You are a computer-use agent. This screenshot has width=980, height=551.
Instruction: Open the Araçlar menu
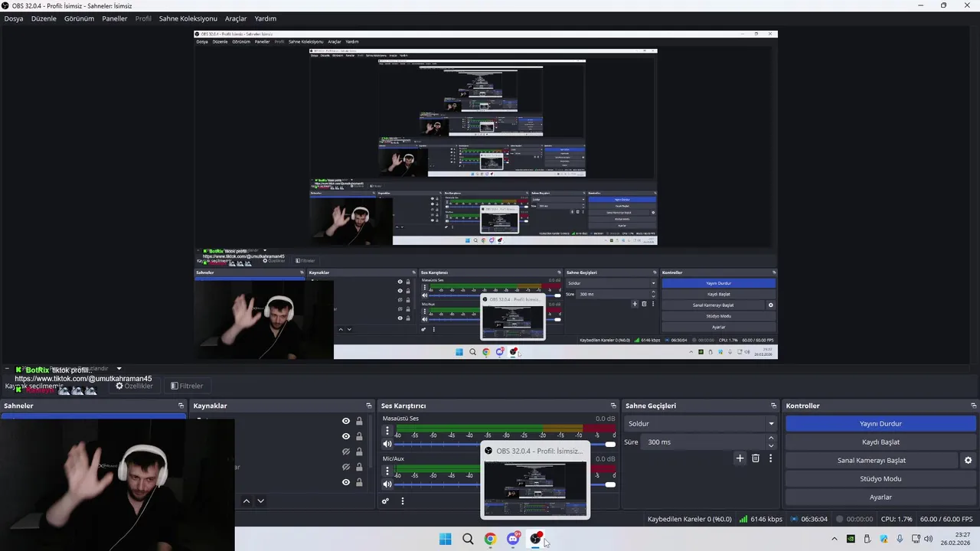pos(236,18)
